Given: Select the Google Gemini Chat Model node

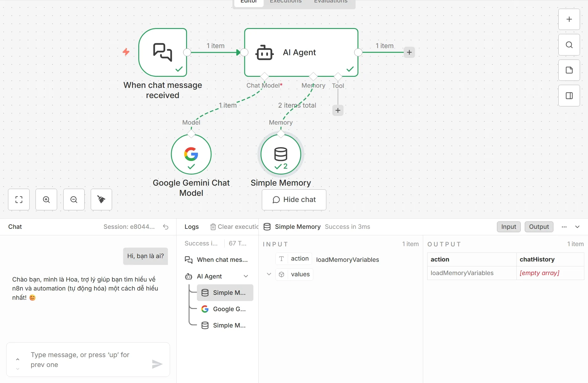Looking at the screenshot, I should [x=191, y=154].
